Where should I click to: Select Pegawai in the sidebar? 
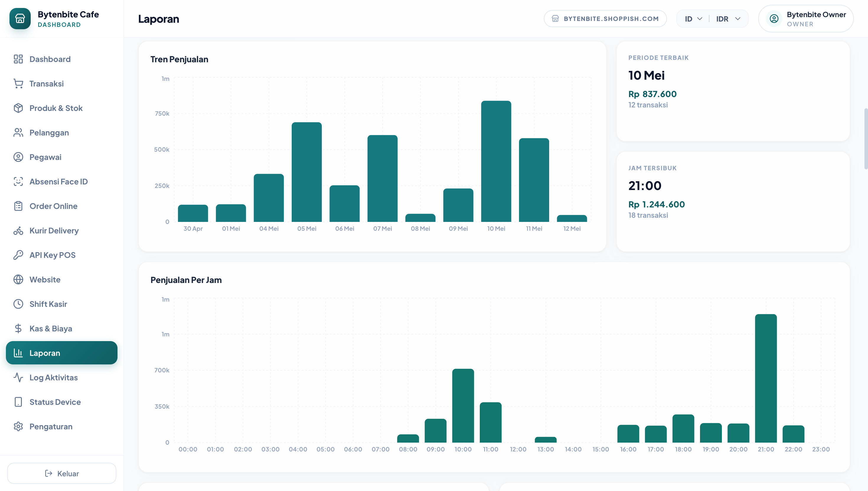(x=62, y=157)
